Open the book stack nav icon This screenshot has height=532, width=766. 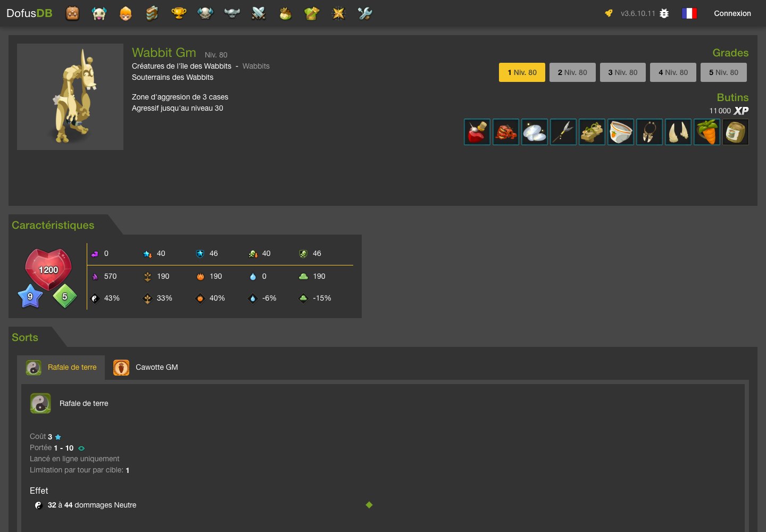152,13
